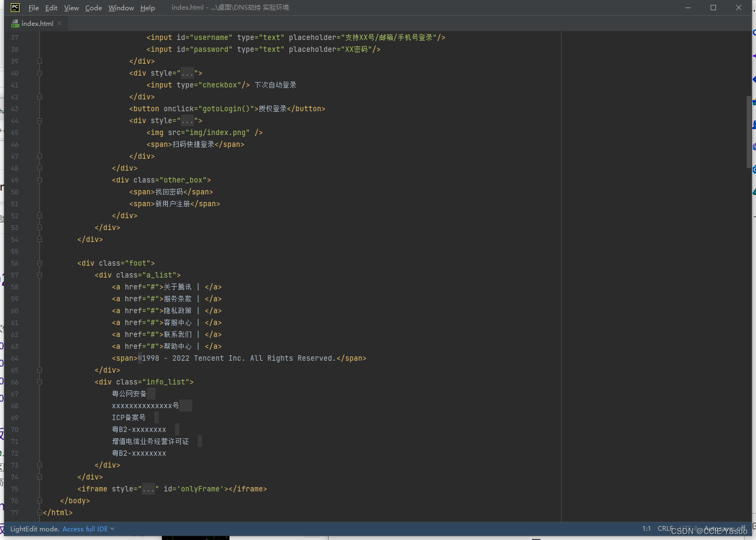Toggle fold marker beside line 42

click(x=39, y=97)
